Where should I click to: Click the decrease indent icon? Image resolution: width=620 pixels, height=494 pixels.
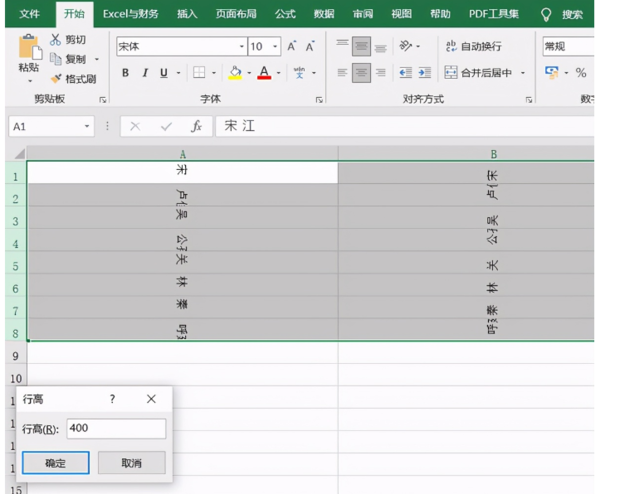click(406, 73)
